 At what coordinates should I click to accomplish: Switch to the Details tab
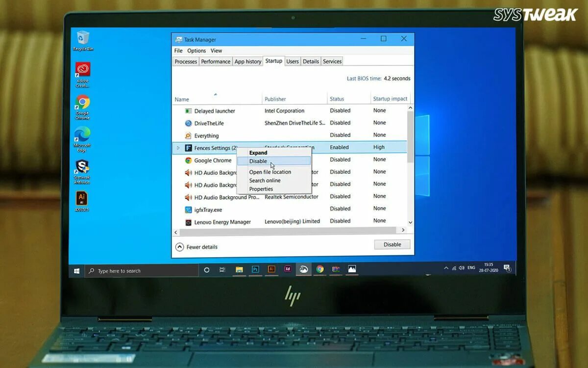tap(311, 61)
